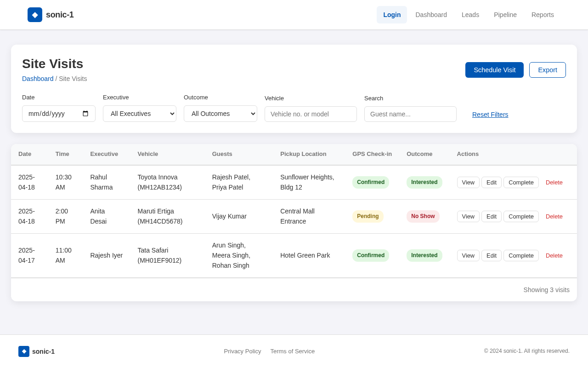Click the No Show outcome badge
The height and width of the screenshot is (368, 588).
pos(423,216)
